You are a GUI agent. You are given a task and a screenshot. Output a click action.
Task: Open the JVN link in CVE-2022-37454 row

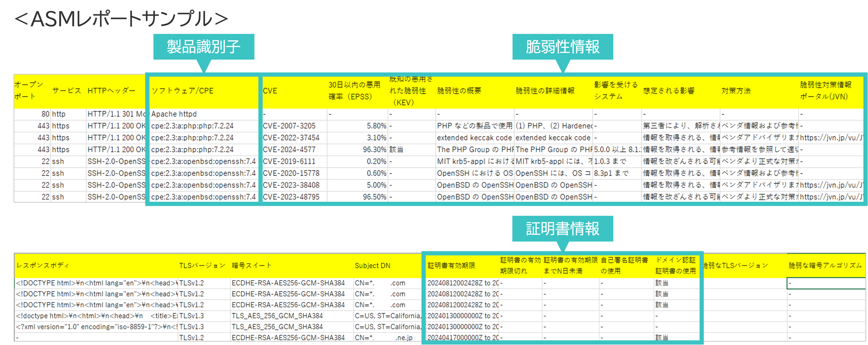coord(831,138)
